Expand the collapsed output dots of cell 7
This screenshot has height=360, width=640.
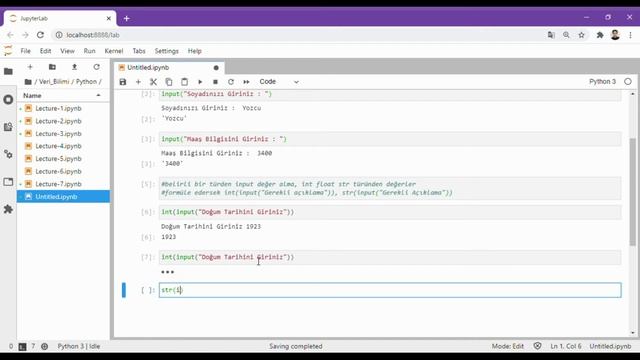click(167, 272)
